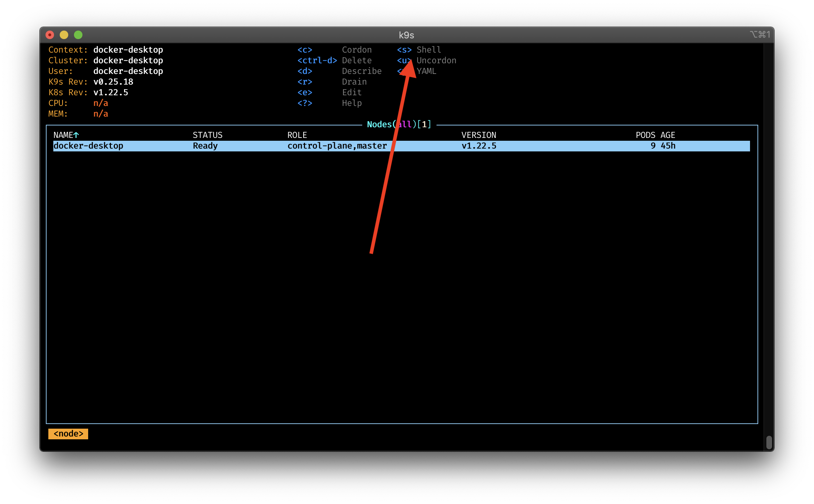The height and width of the screenshot is (504, 814).
Task: Click the 45h age cell
Action: click(x=668, y=146)
